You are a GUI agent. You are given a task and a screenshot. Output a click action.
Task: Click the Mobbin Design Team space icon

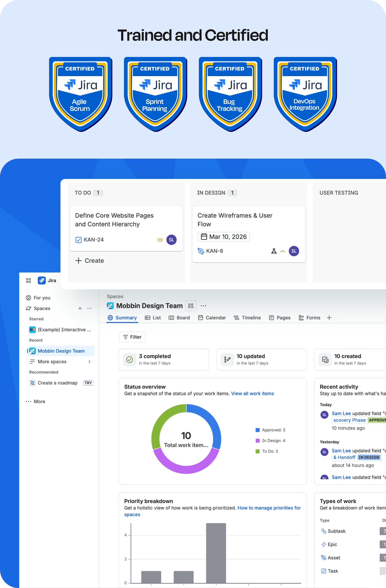(110, 306)
